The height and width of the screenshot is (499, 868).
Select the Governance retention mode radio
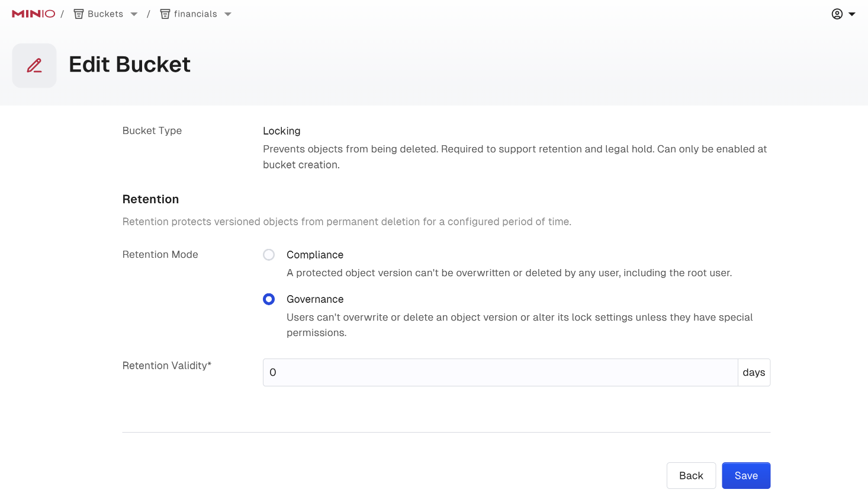tap(269, 299)
